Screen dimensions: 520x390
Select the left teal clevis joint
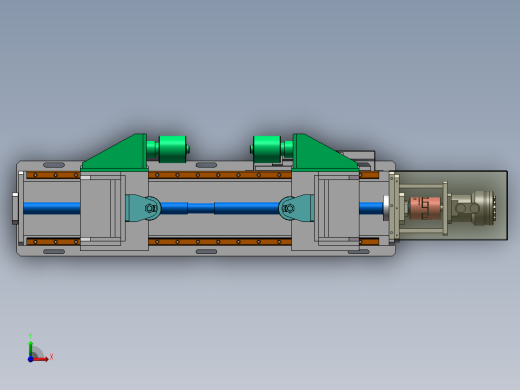click(143, 208)
